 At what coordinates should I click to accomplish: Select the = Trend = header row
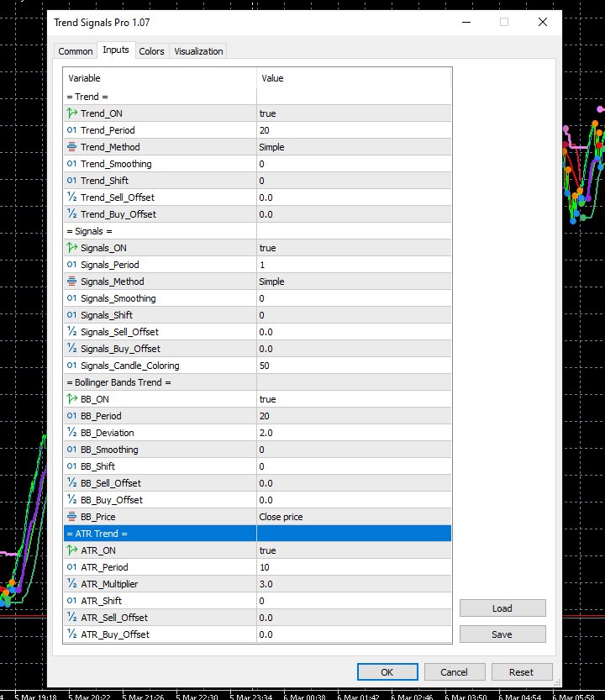point(257,97)
